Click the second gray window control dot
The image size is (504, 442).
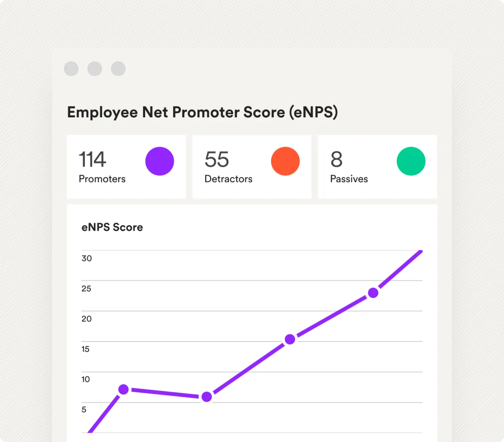(95, 68)
